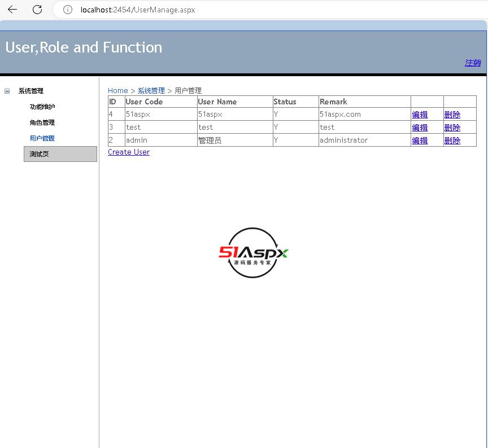Click the browser back arrow
The image size is (488, 448).
pyautogui.click(x=12, y=10)
